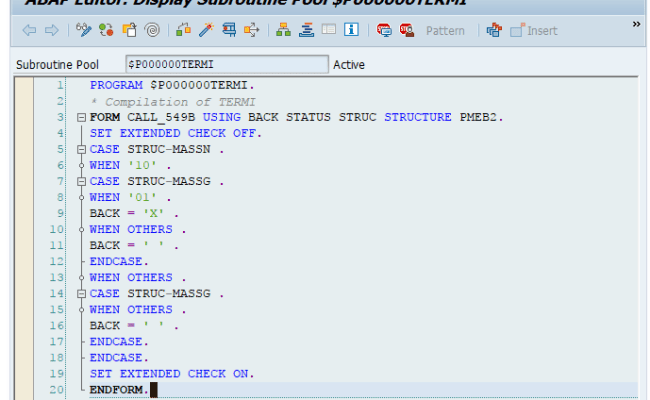Click SET EXTENDED CHECK OFF statement
Screen dimensions: 650x400
pyautogui.click(x=176, y=133)
